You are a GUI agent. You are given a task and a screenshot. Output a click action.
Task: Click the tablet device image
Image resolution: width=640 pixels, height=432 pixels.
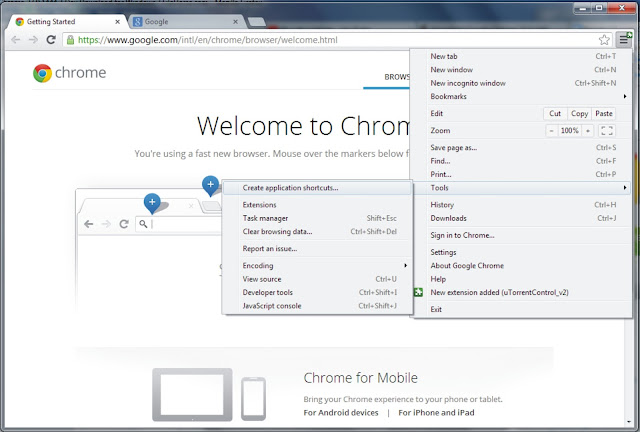(x=192, y=394)
